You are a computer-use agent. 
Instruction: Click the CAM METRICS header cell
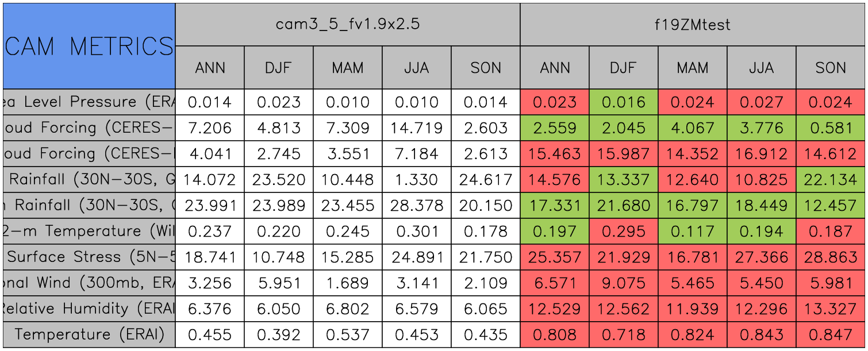(x=89, y=46)
